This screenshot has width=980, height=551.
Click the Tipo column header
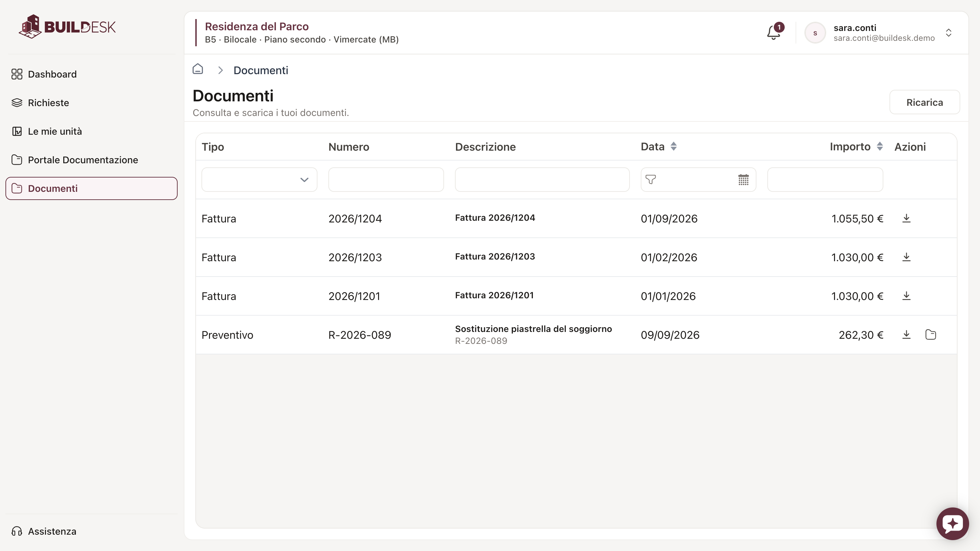tap(213, 147)
